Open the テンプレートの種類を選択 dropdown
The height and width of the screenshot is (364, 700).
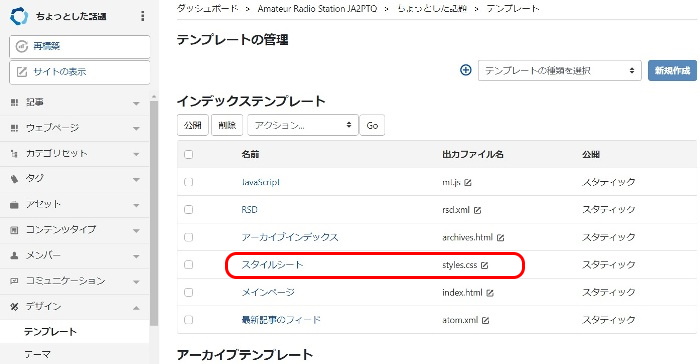pos(560,71)
